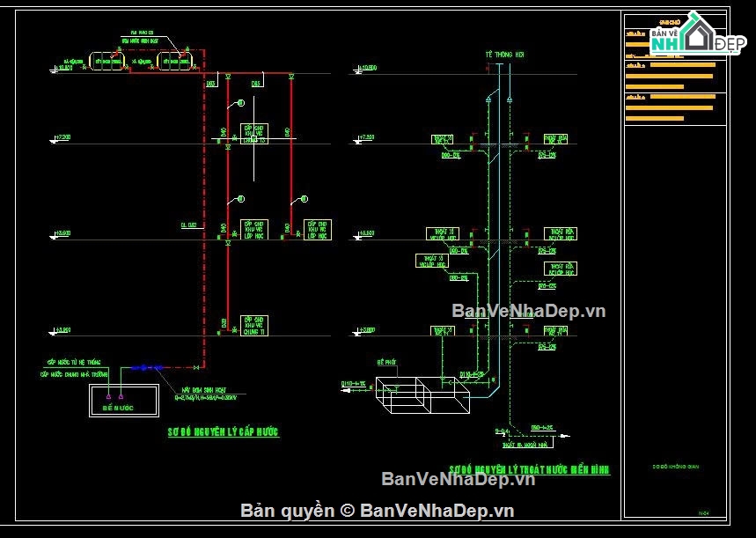Select the left rooftop water tank symbol
This screenshot has height=538, width=756.
[108, 61]
